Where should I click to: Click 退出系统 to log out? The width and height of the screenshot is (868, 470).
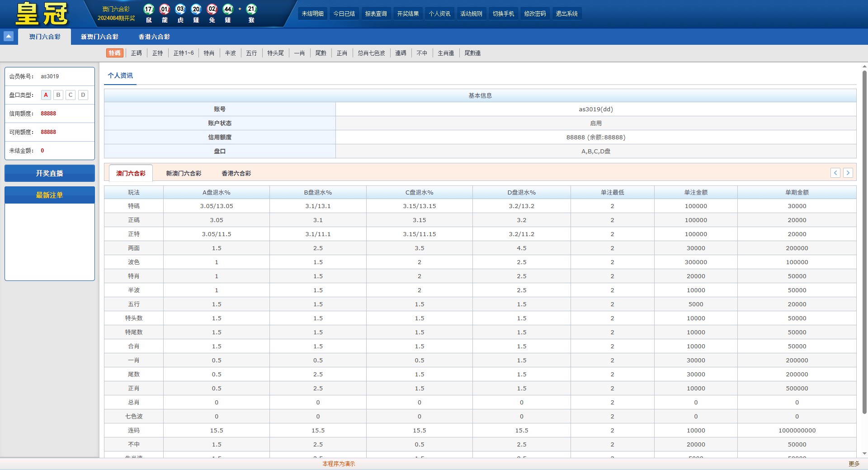pos(566,13)
